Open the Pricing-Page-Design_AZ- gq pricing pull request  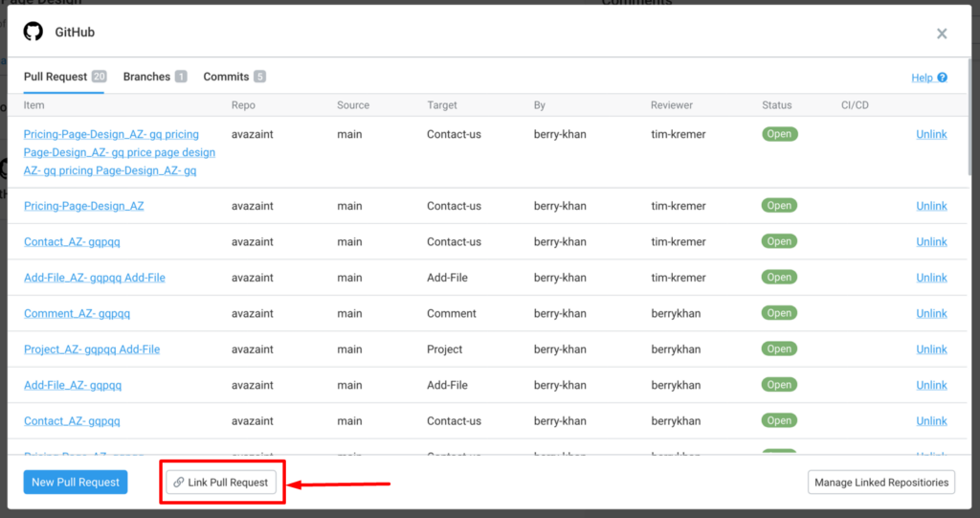click(119, 152)
